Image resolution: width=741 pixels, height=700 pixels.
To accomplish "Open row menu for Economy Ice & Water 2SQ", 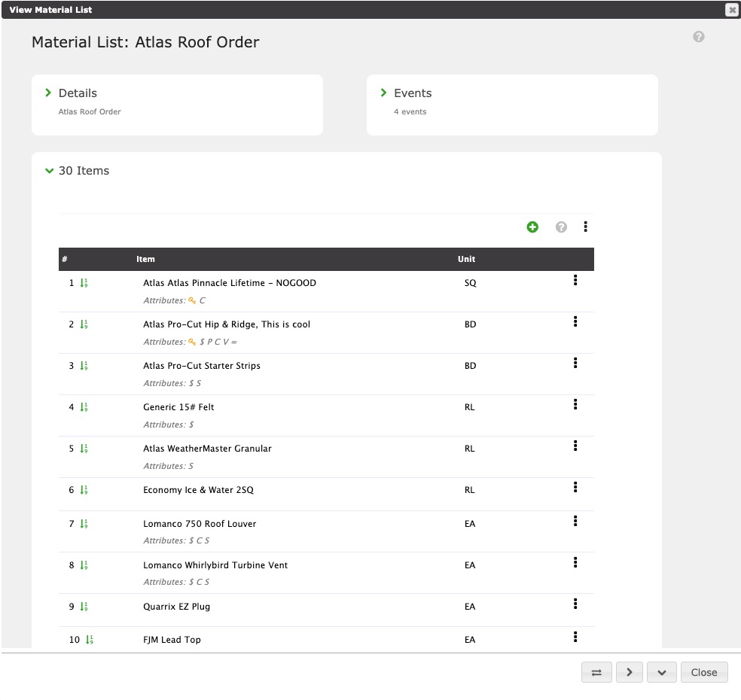I will (x=575, y=487).
